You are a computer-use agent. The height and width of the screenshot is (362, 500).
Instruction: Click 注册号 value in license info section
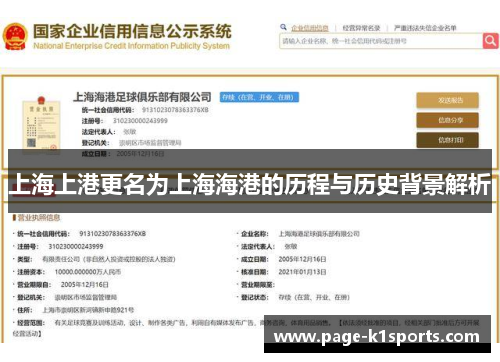[x=76, y=246]
